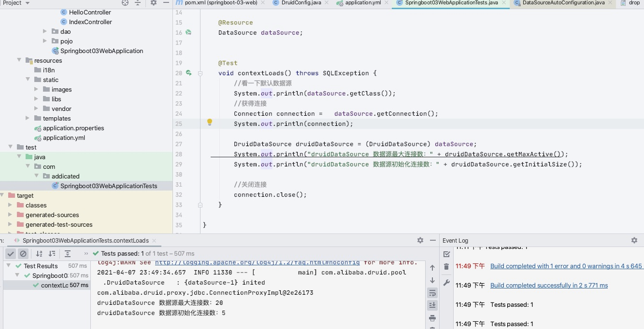The image size is (644, 329).
Task: Click sort alphabetically icon in test toolbar
Action: tap(39, 253)
